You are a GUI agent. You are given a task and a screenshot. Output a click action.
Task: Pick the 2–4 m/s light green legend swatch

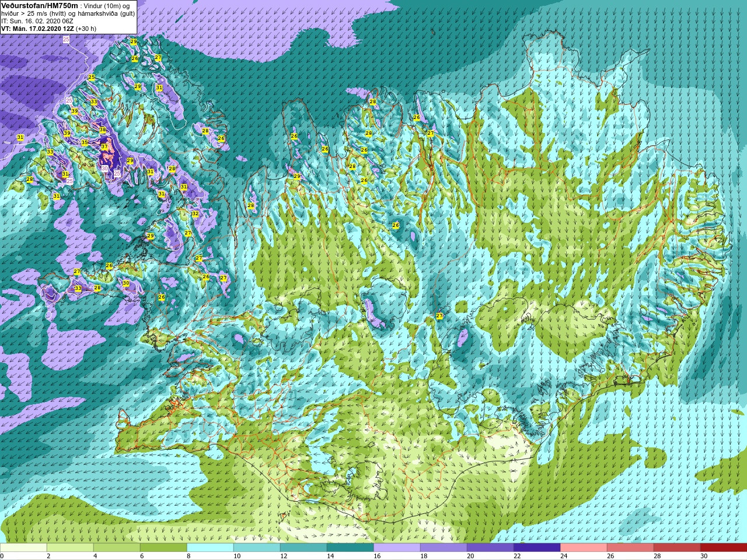(70, 547)
